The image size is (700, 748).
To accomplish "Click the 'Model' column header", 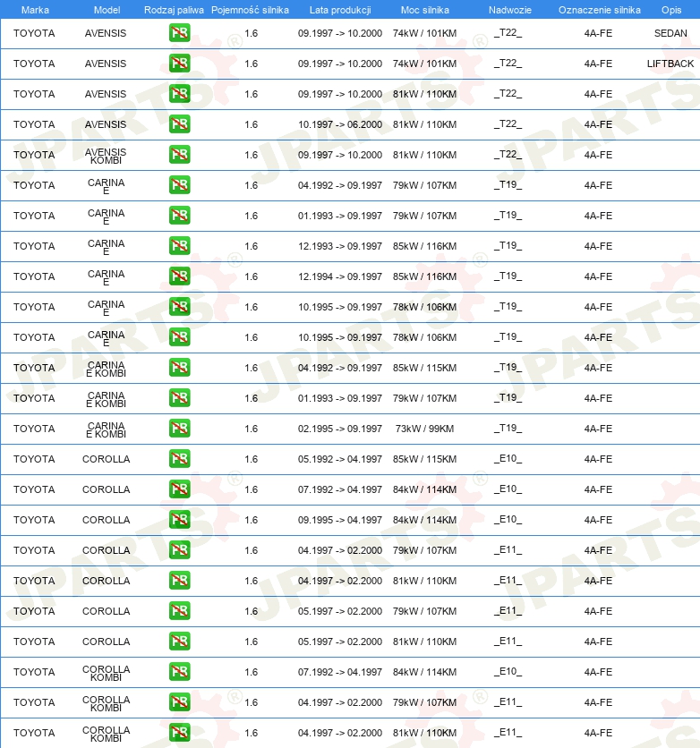I will (x=107, y=10).
